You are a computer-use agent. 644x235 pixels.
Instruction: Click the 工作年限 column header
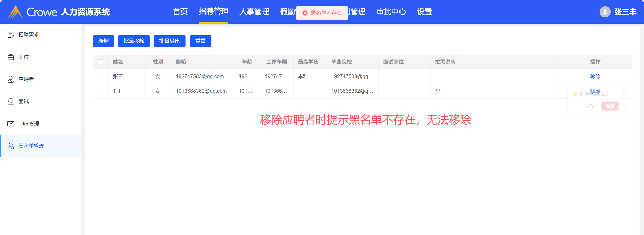click(276, 62)
